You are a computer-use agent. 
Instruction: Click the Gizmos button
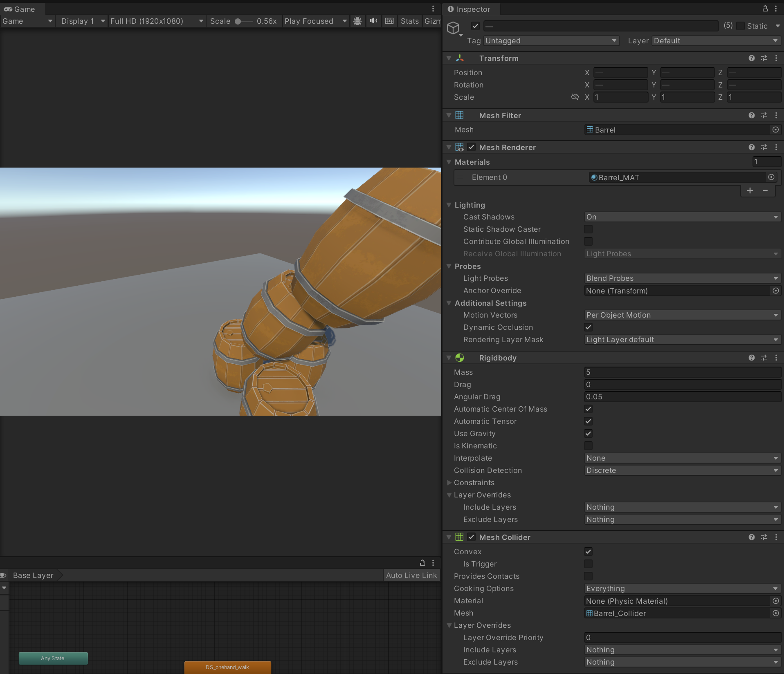(x=432, y=21)
